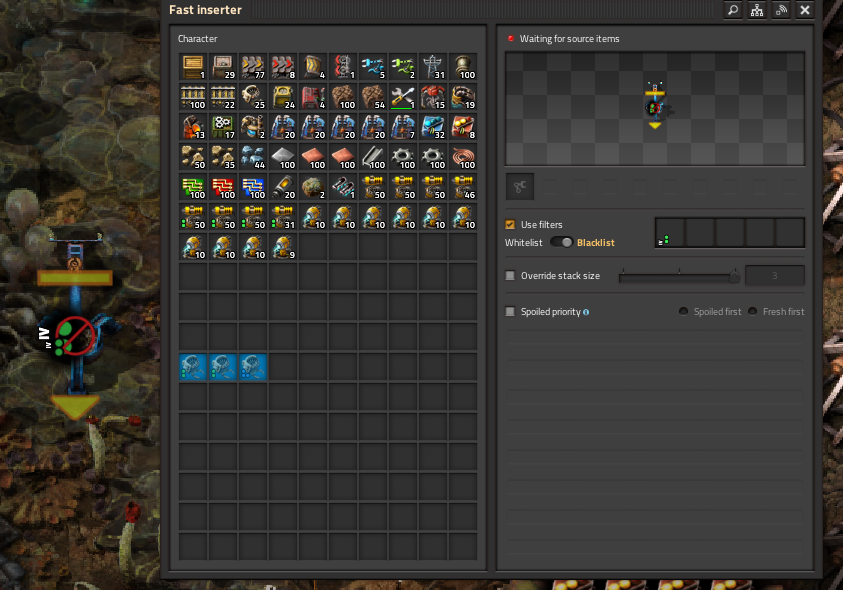The height and width of the screenshot is (590, 843).
Task: Click the inserter in the entity preview
Action: [x=655, y=108]
